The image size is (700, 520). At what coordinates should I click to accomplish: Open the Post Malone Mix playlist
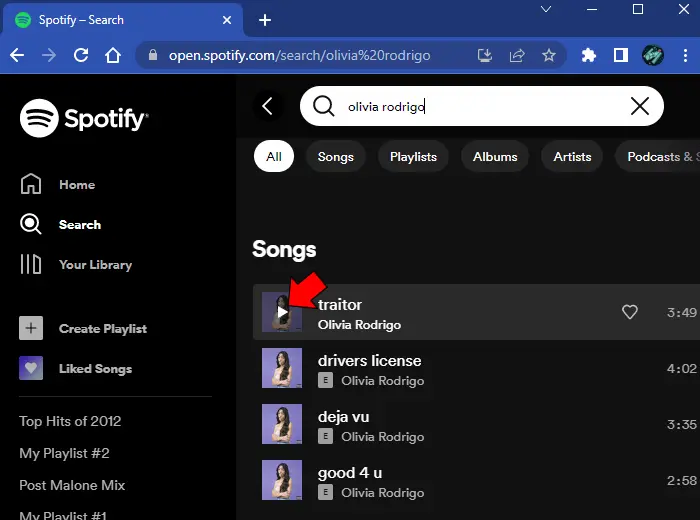pos(72,485)
